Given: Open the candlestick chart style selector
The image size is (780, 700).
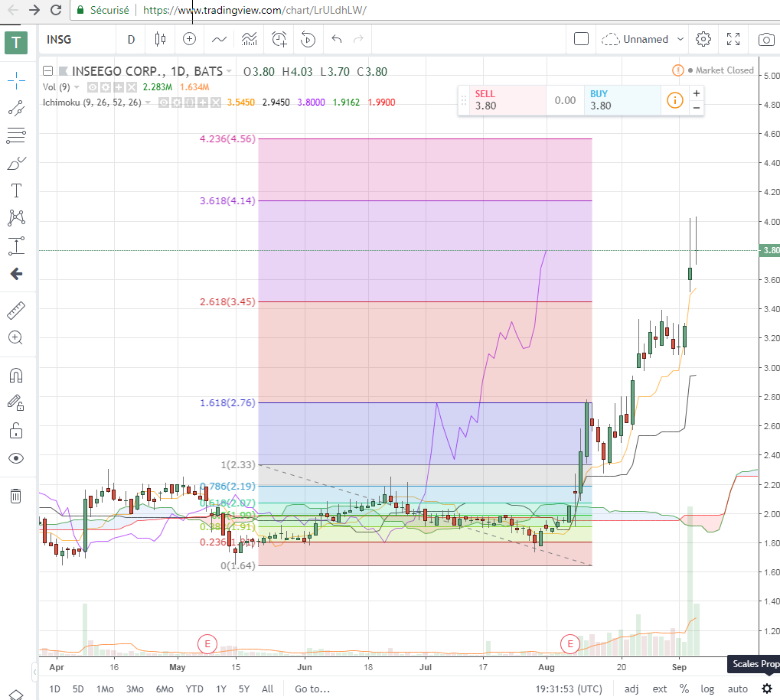Looking at the screenshot, I should tap(160, 39).
